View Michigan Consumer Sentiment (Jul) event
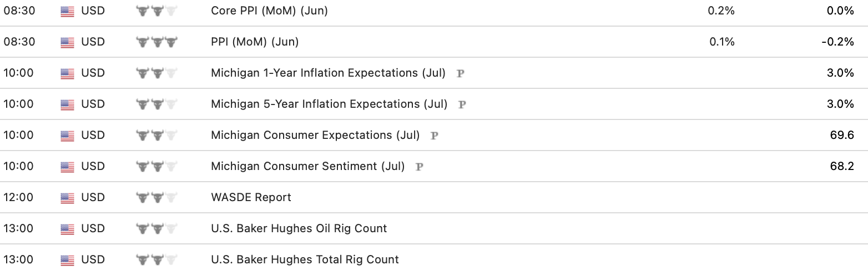868x280 pixels. coord(308,166)
